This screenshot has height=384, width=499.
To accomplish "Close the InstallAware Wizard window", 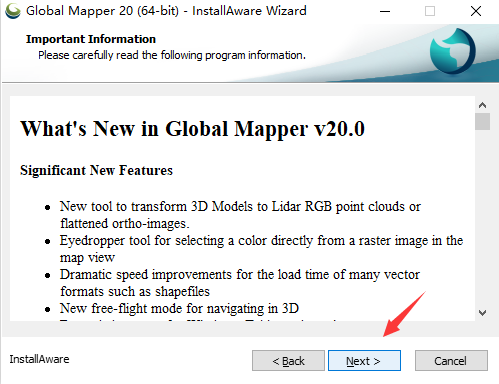I will click(476, 11).
